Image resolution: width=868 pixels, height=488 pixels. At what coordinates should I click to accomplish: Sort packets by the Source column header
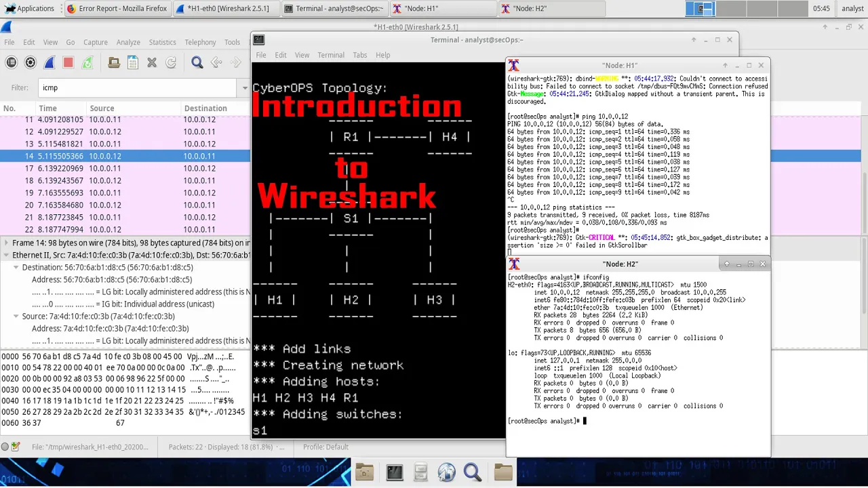(134, 108)
